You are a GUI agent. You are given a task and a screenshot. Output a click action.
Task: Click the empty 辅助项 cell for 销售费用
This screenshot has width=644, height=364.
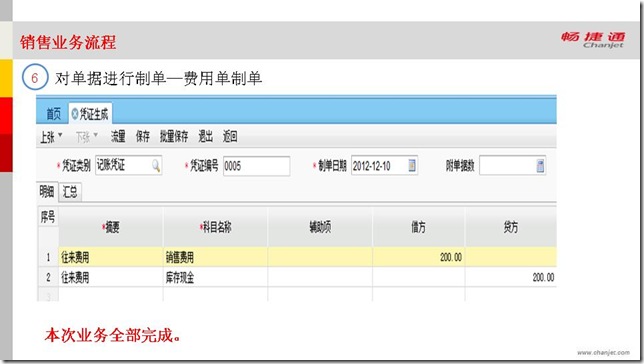(x=320, y=257)
